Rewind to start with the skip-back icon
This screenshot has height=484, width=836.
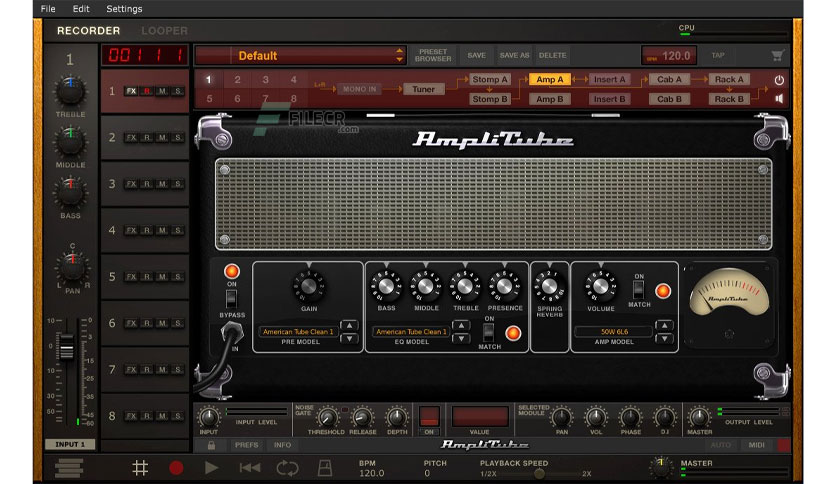point(250,468)
